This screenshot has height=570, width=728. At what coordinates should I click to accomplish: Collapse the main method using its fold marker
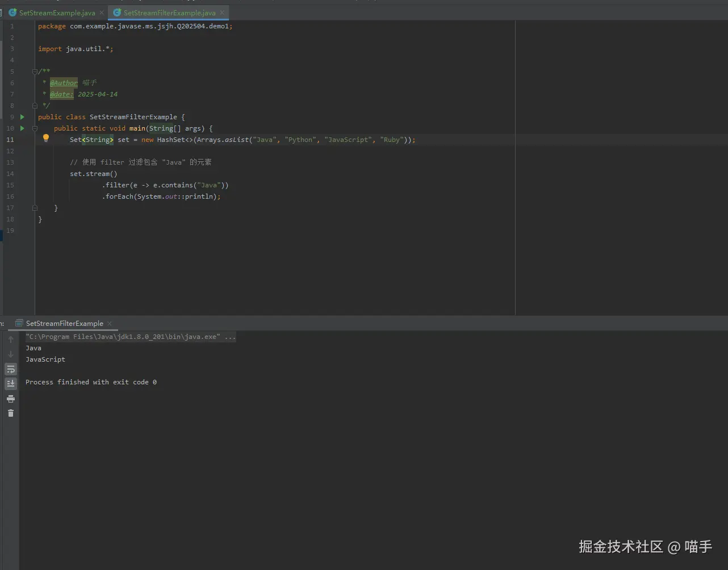35,128
